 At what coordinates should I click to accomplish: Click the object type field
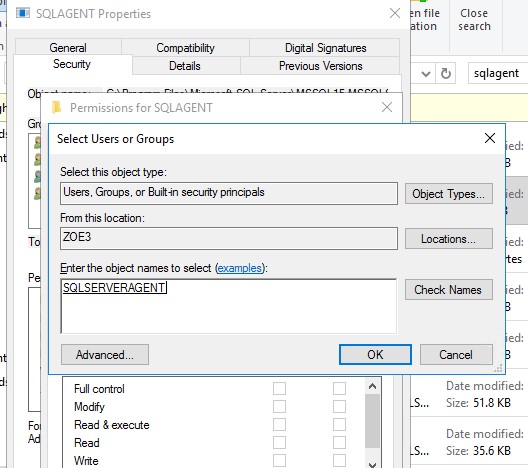229,193
